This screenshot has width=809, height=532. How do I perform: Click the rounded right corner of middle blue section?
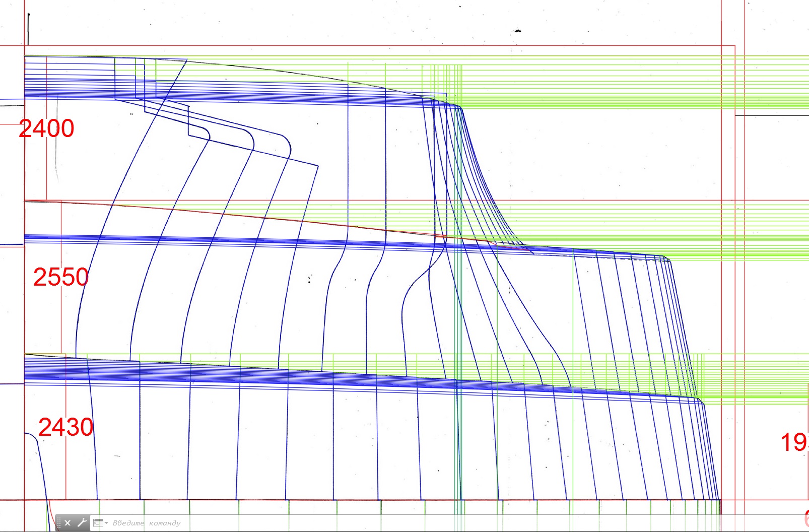[x=667, y=259]
